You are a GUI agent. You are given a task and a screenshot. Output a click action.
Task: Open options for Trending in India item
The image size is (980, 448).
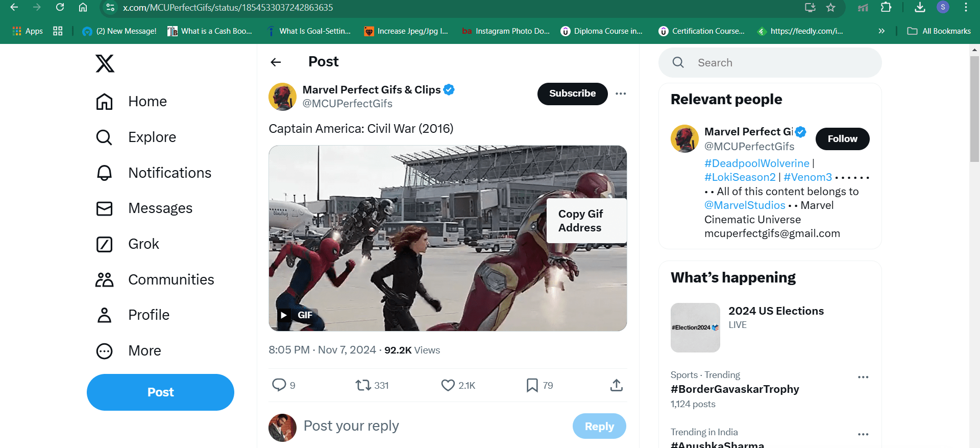[x=863, y=434]
